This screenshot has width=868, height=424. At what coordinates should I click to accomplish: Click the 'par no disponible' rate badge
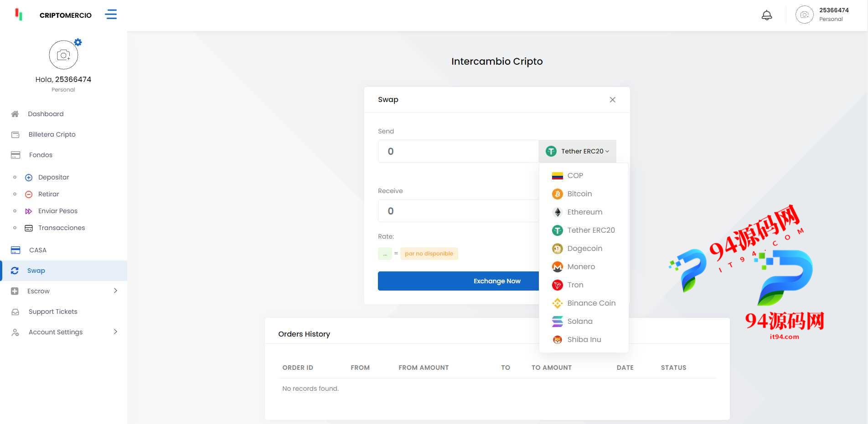(429, 254)
